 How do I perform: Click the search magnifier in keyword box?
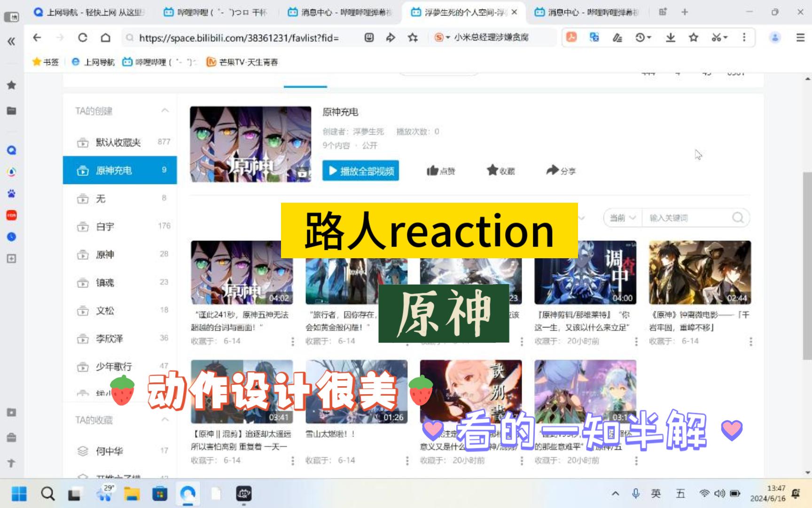click(738, 218)
